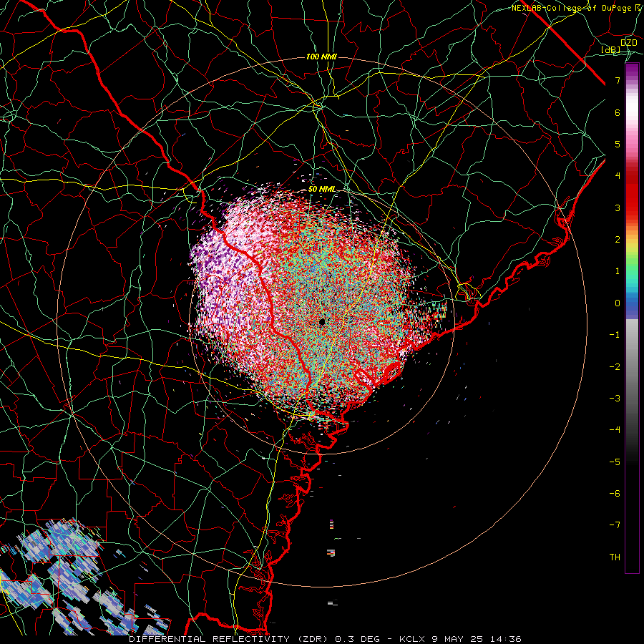644x644 pixels.
Task: Click the "TH" threshold label on the scale
Action: (615, 557)
